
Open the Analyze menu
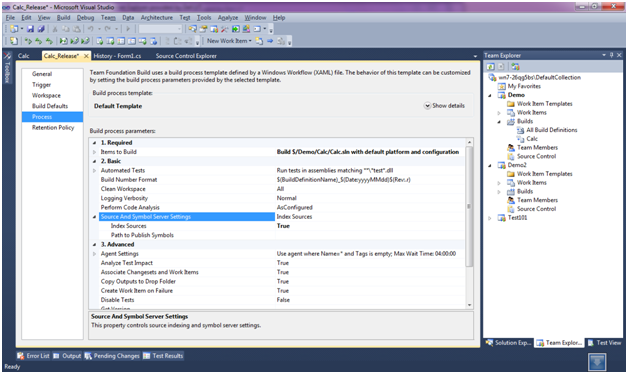tap(228, 18)
